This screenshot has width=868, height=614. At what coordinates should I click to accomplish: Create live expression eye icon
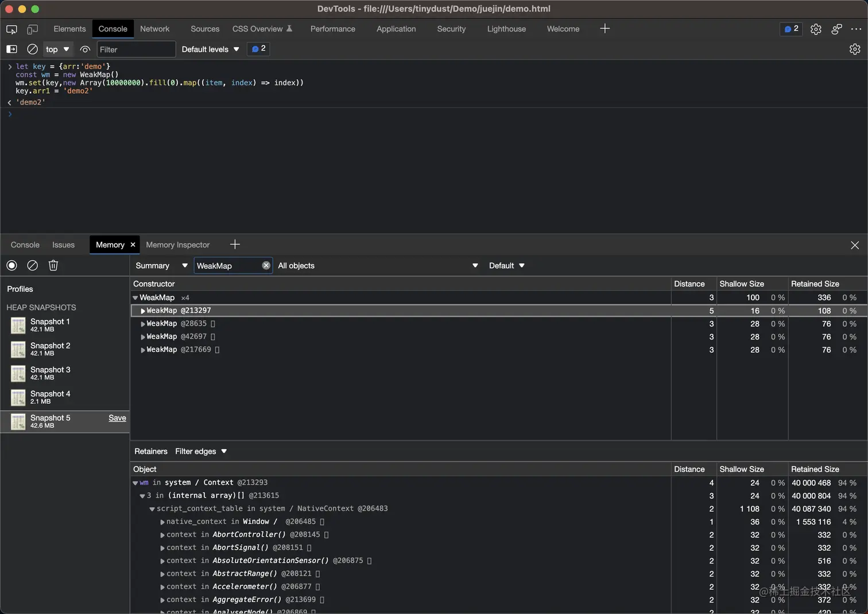[x=86, y=49]
